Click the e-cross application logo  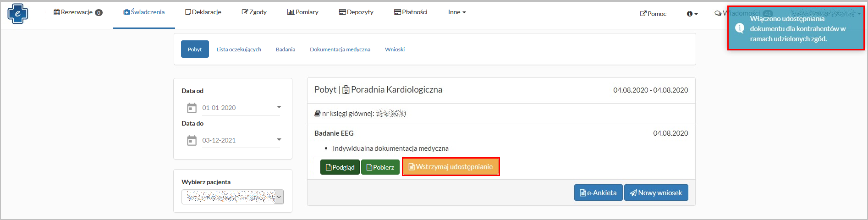click(x=17, y=14)
